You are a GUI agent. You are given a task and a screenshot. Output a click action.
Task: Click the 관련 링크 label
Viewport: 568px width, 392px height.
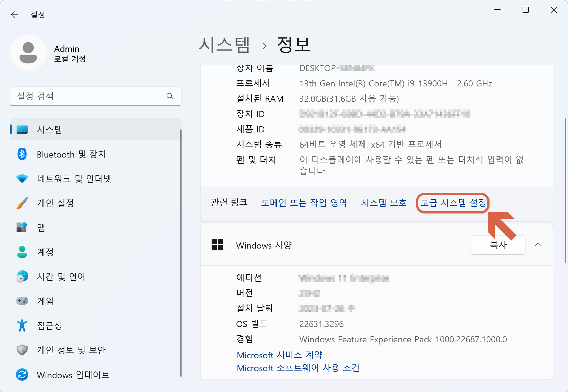point(229,202)
